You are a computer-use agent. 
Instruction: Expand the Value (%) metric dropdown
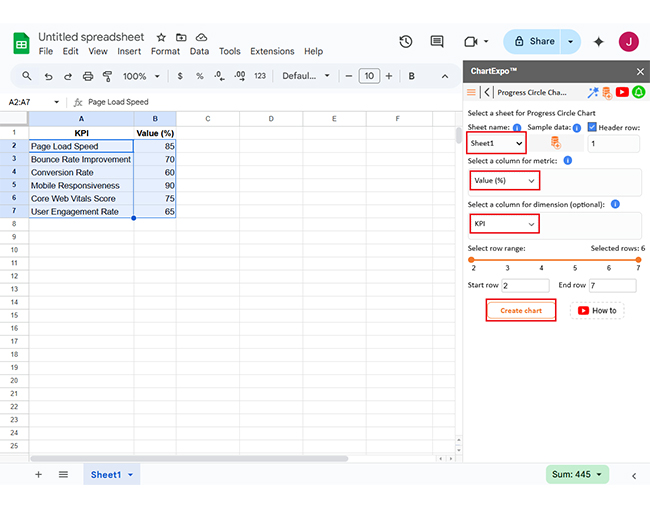(504, 181)
